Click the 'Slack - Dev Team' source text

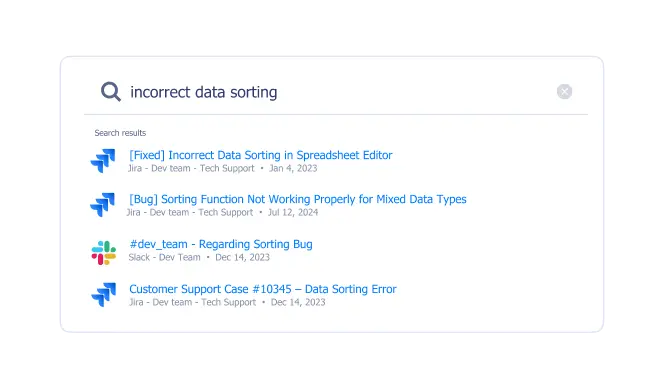[x=164, y=257]
